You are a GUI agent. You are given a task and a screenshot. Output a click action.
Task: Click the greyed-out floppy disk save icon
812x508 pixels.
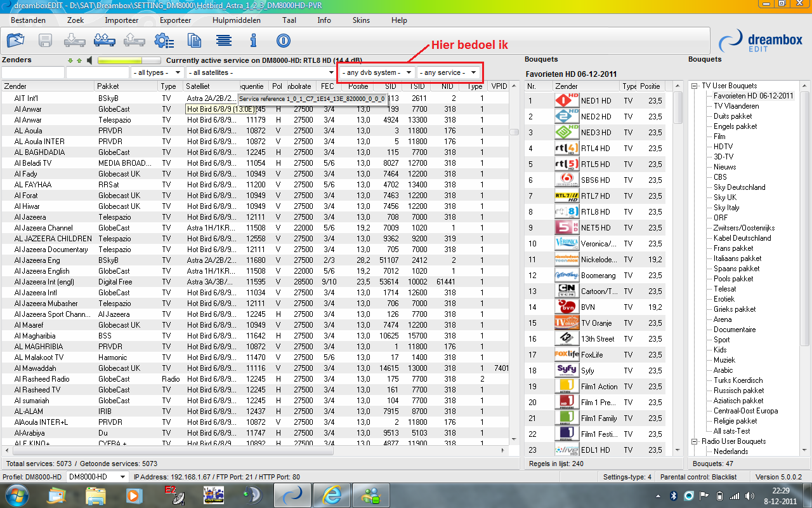click(x=45, y=41)
